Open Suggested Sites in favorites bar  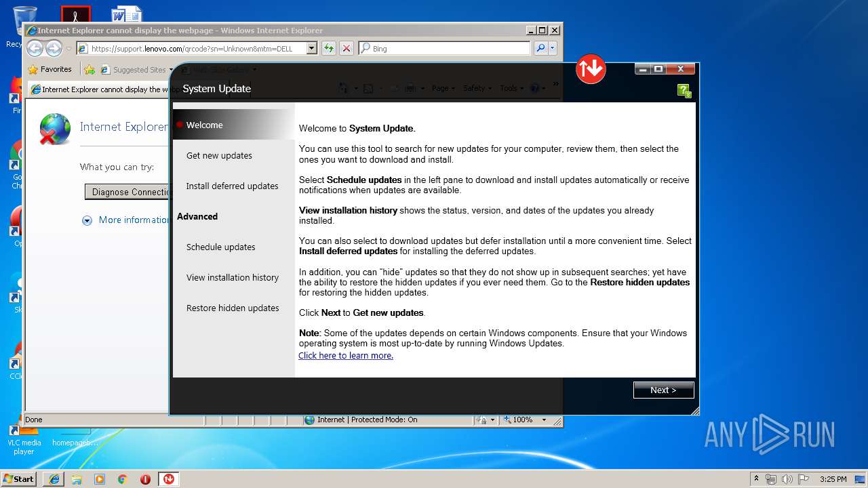136,69
